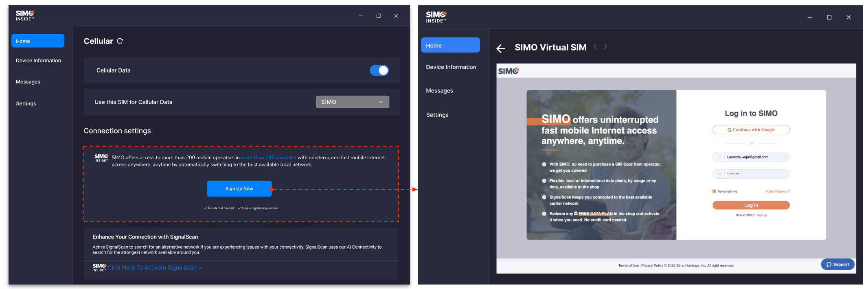The width and height of the screenshot is (868, 289).
Task: Click 'Enhance Your Connection with SignalScan' heading
Action: [145, 237]
